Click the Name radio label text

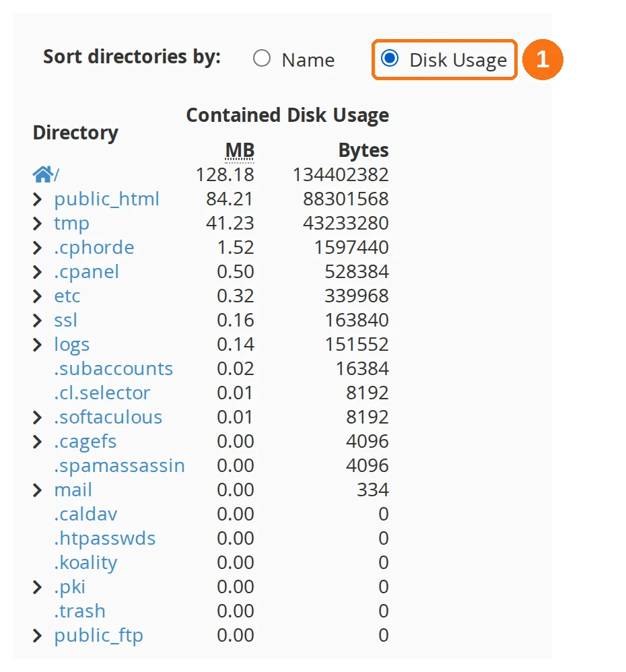coord(308,60)
